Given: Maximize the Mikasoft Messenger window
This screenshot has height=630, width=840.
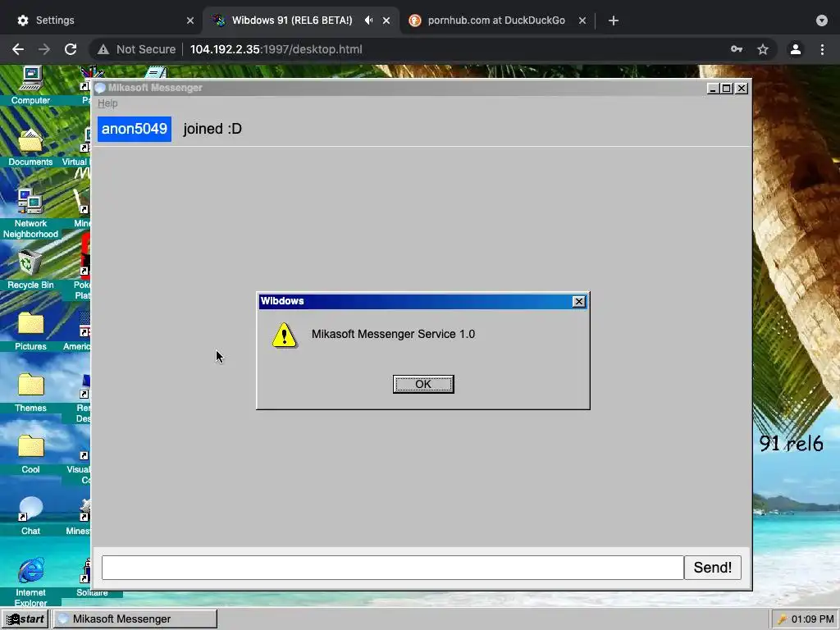Looking at the screenshot, I should 727,89.
